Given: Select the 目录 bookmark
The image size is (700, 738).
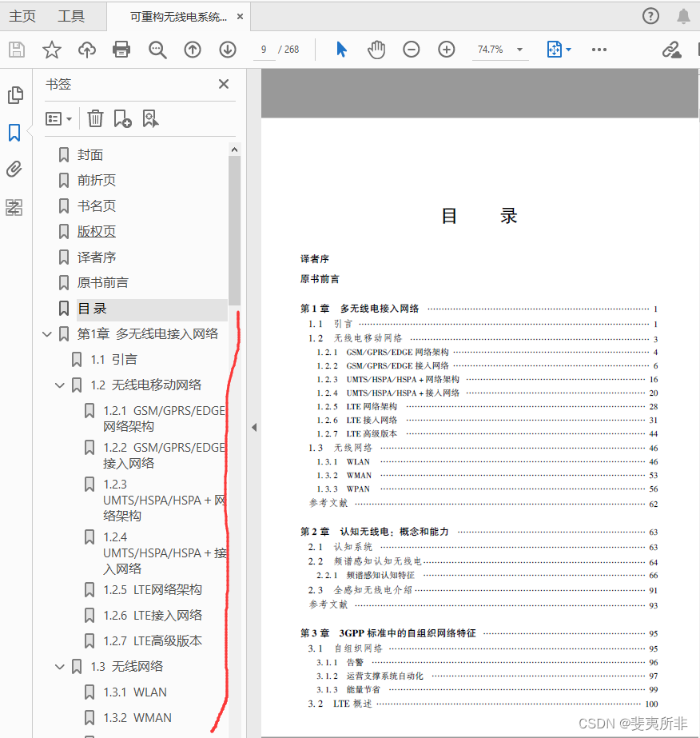Looking at the screenshot, I should pos(92,309).
